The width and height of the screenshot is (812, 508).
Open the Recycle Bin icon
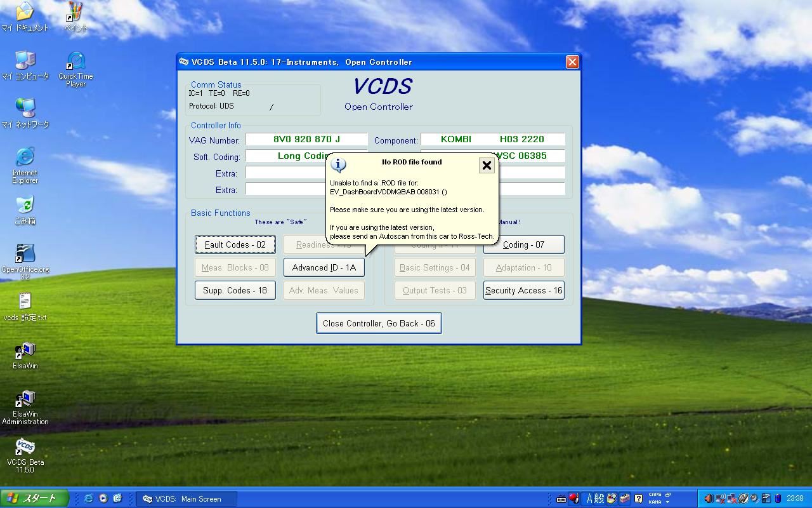point(25,211)
